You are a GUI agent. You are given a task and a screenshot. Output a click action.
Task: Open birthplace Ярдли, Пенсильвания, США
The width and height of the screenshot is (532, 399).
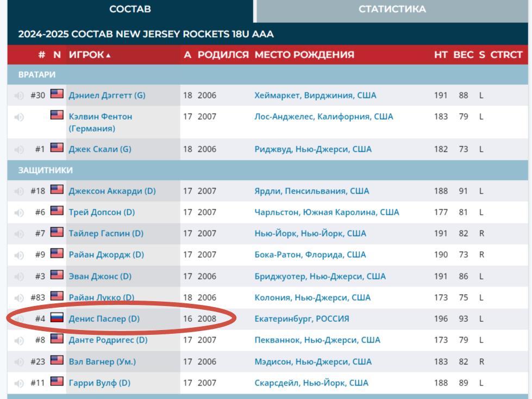[x=311, y=191]
